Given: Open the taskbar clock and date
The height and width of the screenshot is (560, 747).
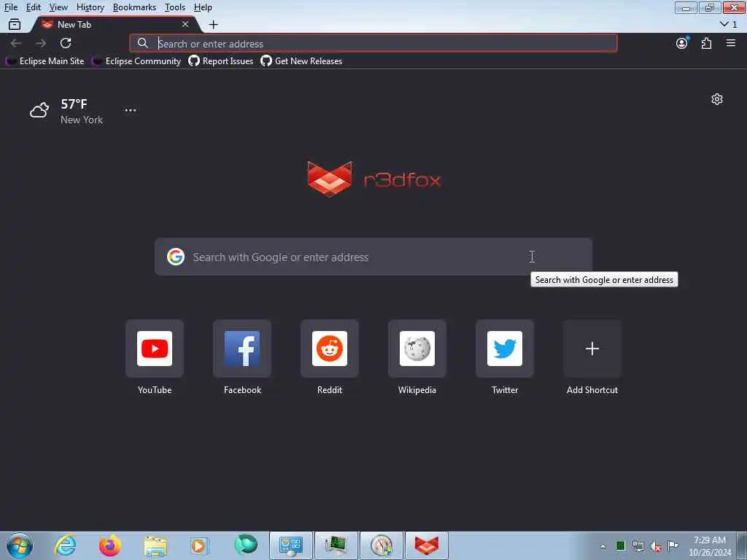Looking at the screenshot, I should pos(710,546).
